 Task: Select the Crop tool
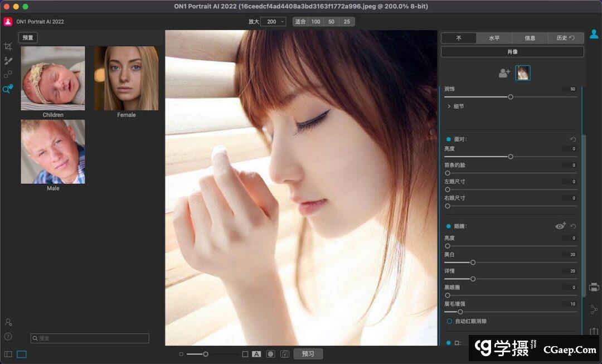click(x=8, y=47)
